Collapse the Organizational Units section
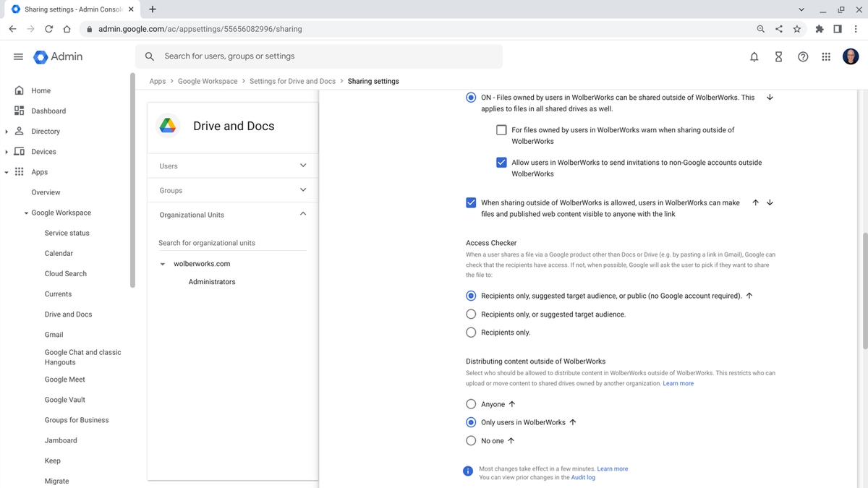868x488 pixels. click(303, 214)
